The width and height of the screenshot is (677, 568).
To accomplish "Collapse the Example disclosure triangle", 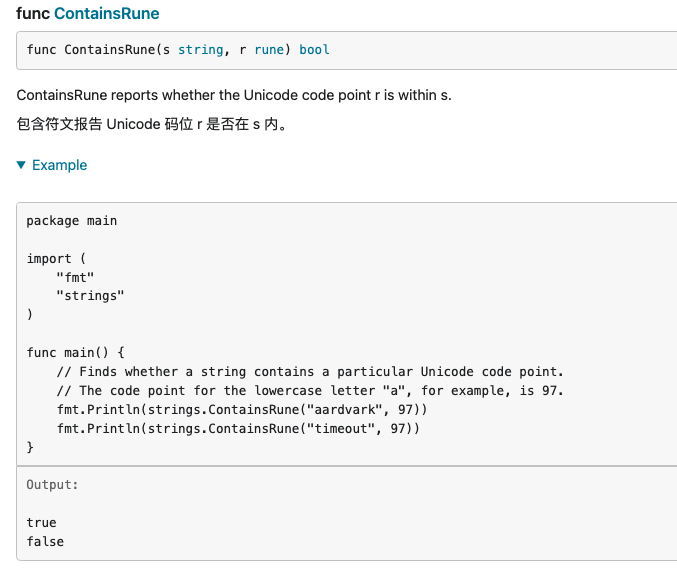I will tap(22, 165).
